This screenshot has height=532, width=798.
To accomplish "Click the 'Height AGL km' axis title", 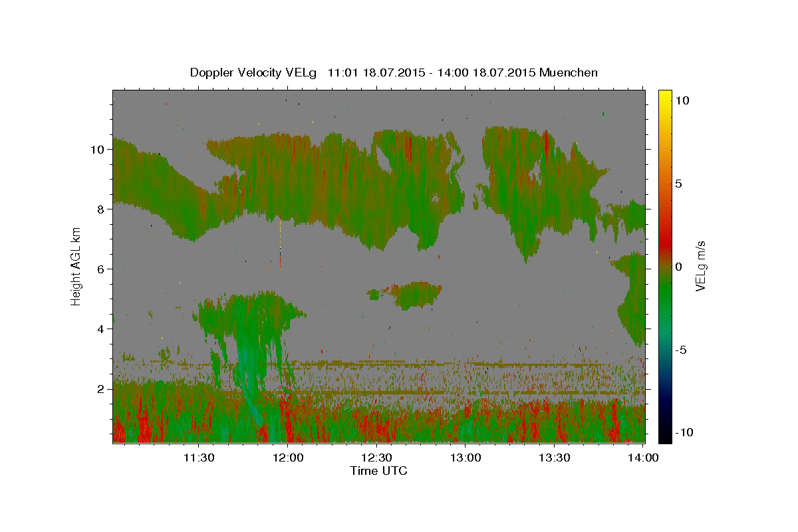I will [x=76, y=266].
